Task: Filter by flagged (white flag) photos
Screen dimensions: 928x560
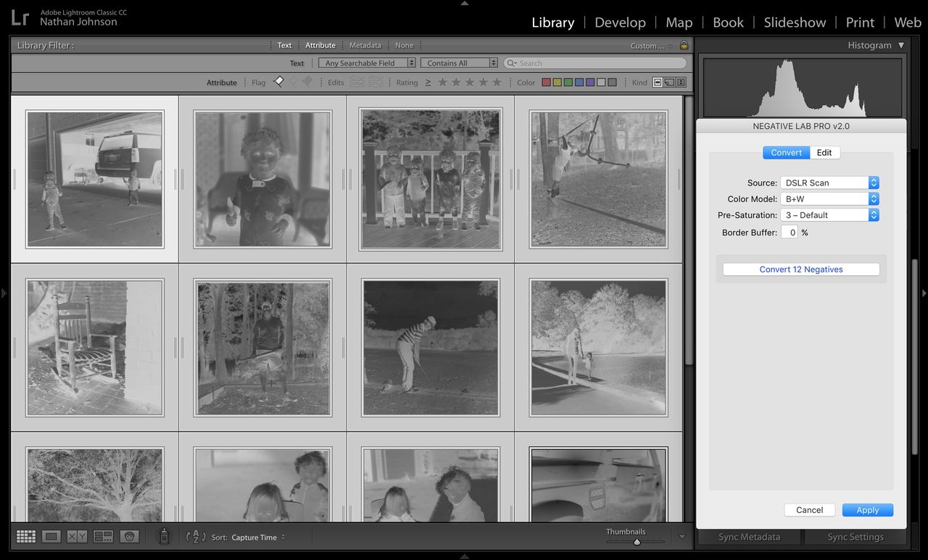Action: [x=278, y=82]
